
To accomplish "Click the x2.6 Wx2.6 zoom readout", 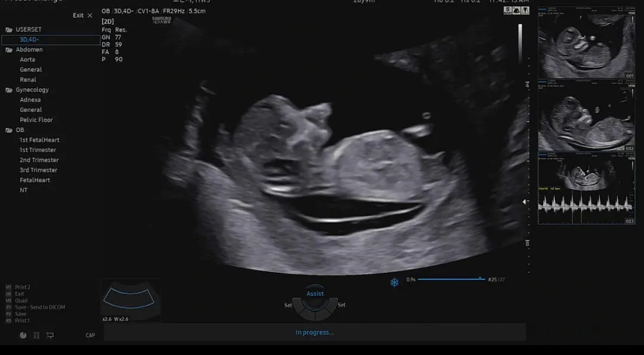I will [116, 319].
